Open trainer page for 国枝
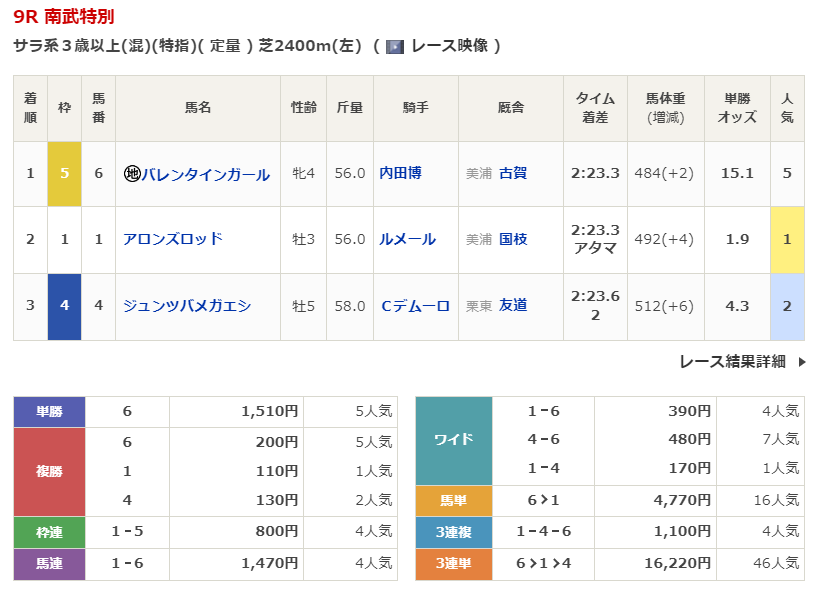The image size is (821, 589). tap(513, 239)
